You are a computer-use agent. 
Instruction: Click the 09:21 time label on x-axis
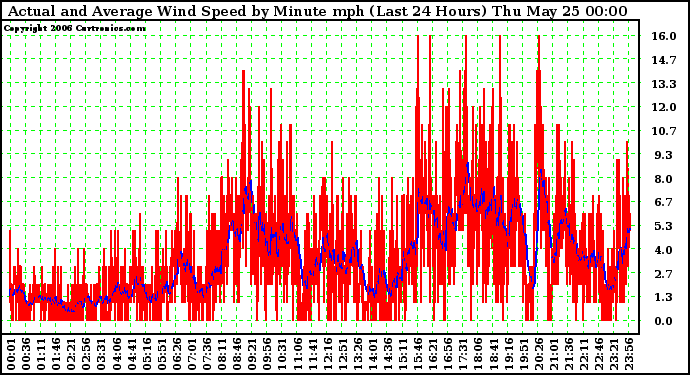pyautogui.click(x=252, y=354)
